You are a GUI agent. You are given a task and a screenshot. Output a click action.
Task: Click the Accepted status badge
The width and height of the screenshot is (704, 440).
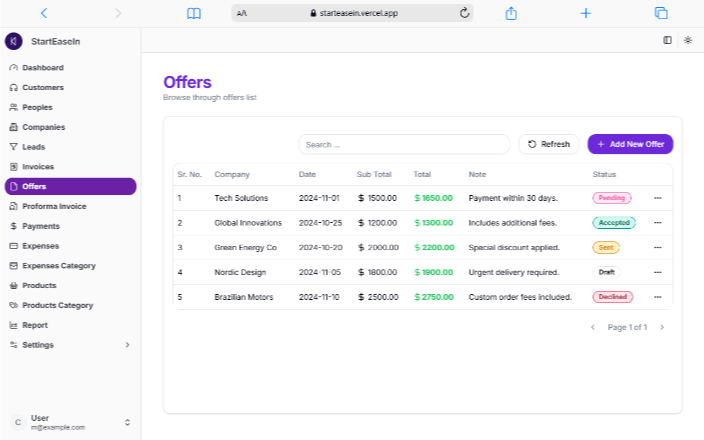point(614,223)
